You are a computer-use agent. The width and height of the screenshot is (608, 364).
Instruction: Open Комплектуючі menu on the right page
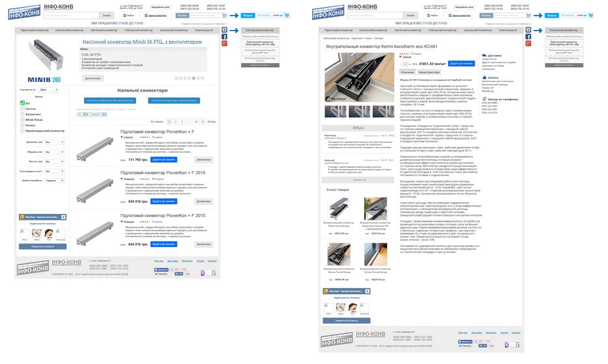coord(508,30)
